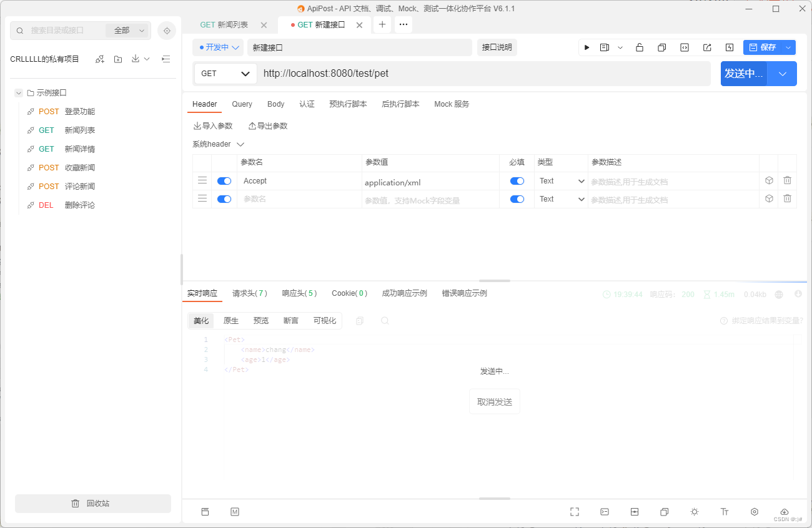Click the new API link-plus icon
Viewport: 812px width, 528px height.
click(x=99, y=59)
